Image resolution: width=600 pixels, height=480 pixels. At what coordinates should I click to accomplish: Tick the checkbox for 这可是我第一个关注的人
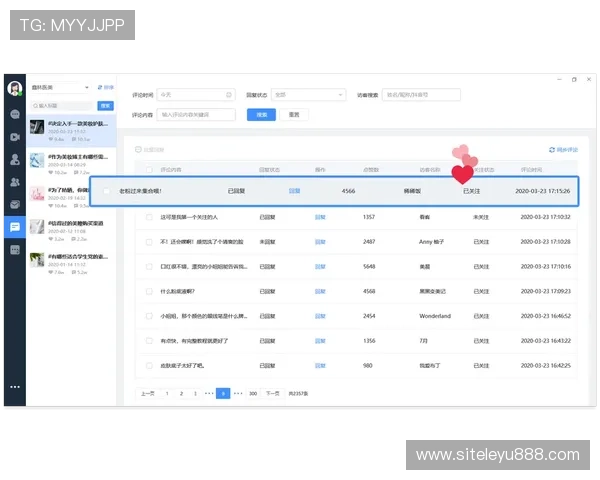pos(150,216)
